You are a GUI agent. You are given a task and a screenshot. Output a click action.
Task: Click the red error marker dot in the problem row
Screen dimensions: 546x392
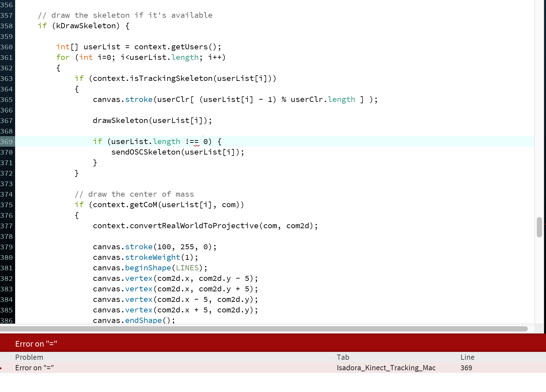(x=1, y=368)
